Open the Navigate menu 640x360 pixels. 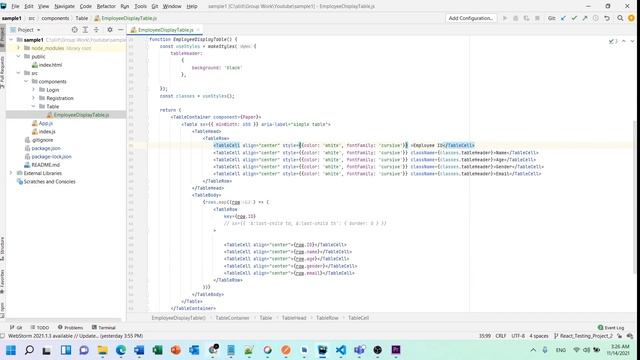tap(64, 6)
